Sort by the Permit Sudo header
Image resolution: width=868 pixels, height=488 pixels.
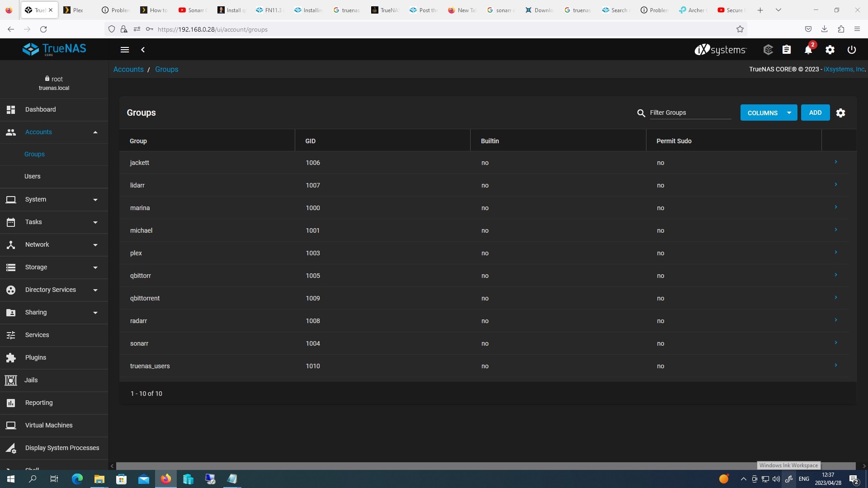[674, 141]
